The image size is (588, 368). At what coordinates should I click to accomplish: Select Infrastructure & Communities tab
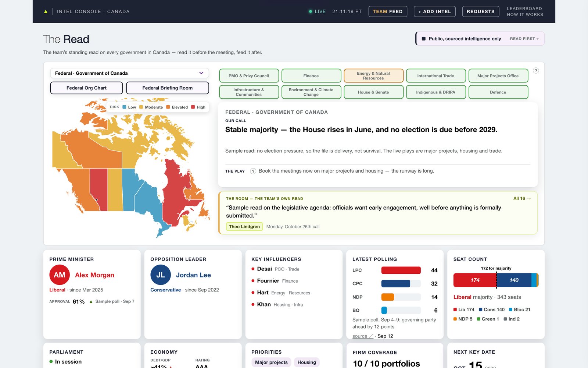(249, 92)
